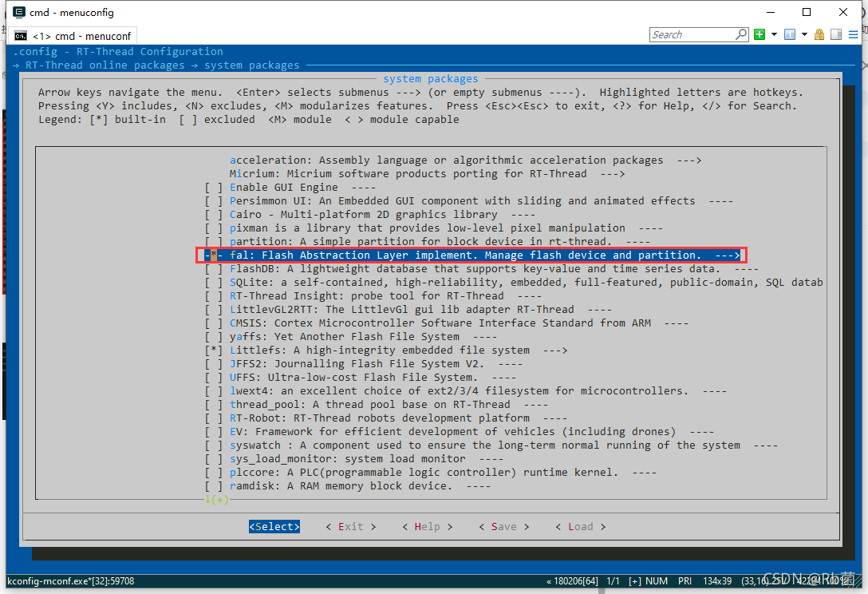Toggle the Cairo 2D graphics library checkbox
868x594 pixels.
click(x=214, y=215)
